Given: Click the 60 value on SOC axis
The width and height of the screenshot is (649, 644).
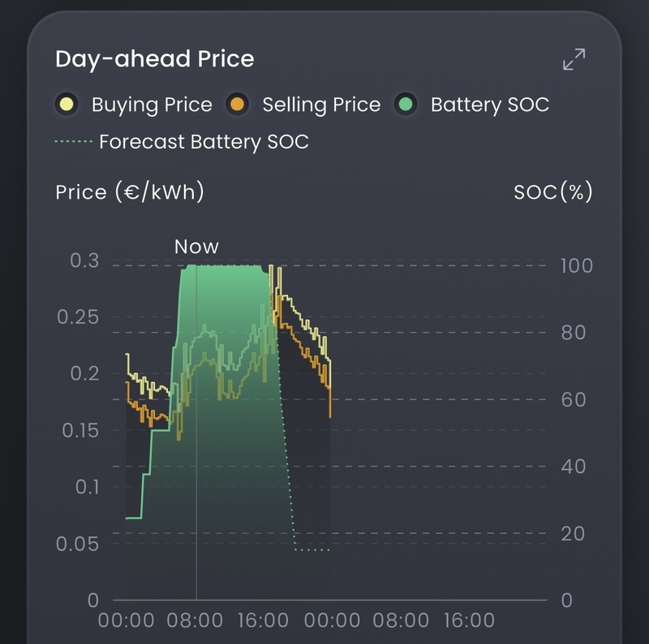Looking at the screenshot, I should click(x=573, y=400).
